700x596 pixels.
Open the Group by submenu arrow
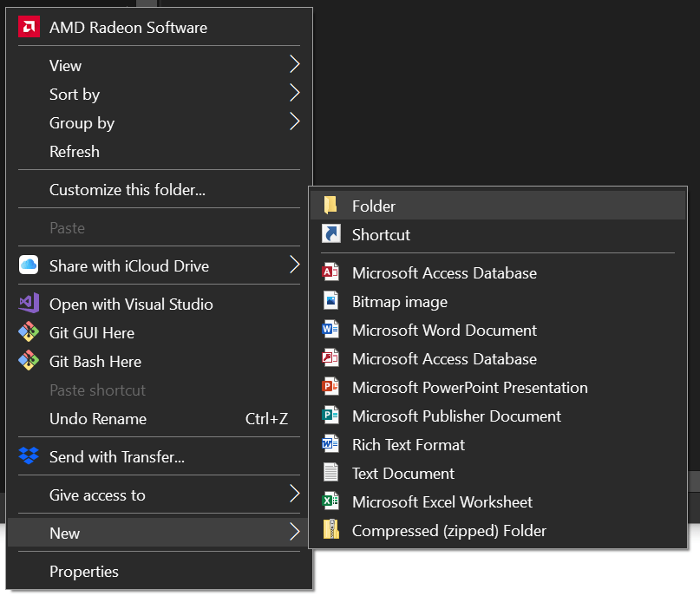294,121
